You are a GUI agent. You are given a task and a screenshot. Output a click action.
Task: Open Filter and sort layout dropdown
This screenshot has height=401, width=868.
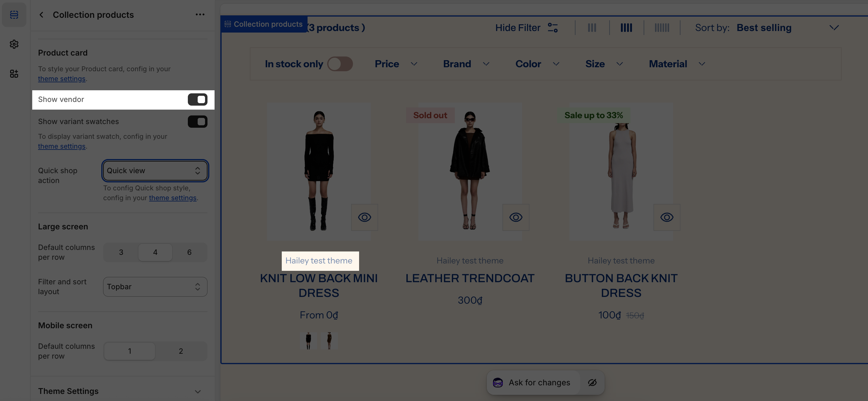tap(155, 287)
